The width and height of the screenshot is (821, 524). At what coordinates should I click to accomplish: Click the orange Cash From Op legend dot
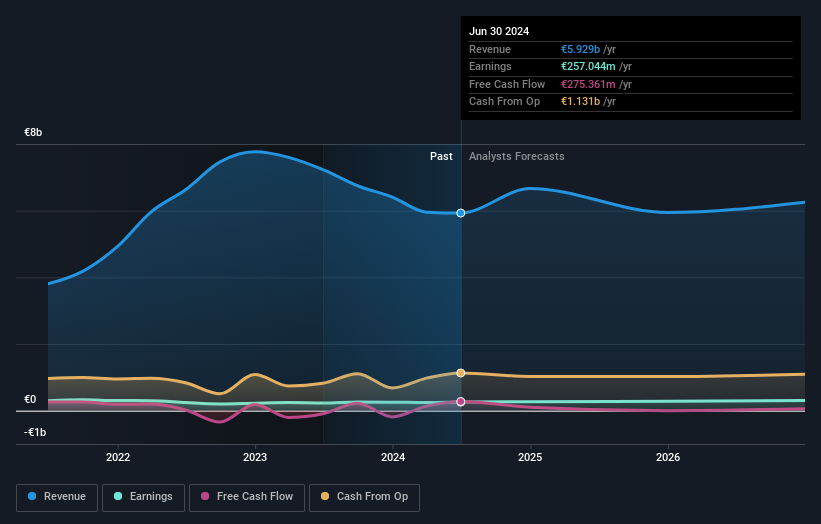coord(325,496)
